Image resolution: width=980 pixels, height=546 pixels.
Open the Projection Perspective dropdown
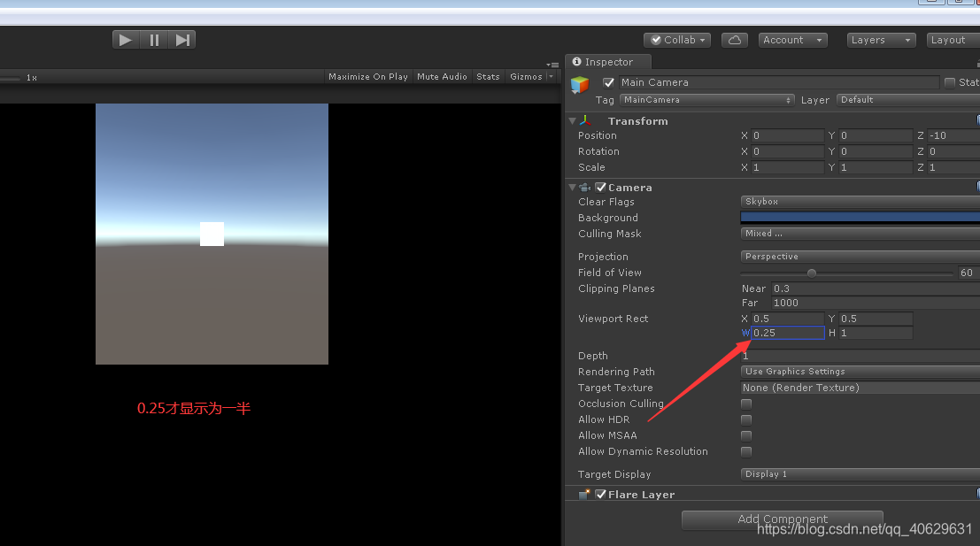point(858,256)
